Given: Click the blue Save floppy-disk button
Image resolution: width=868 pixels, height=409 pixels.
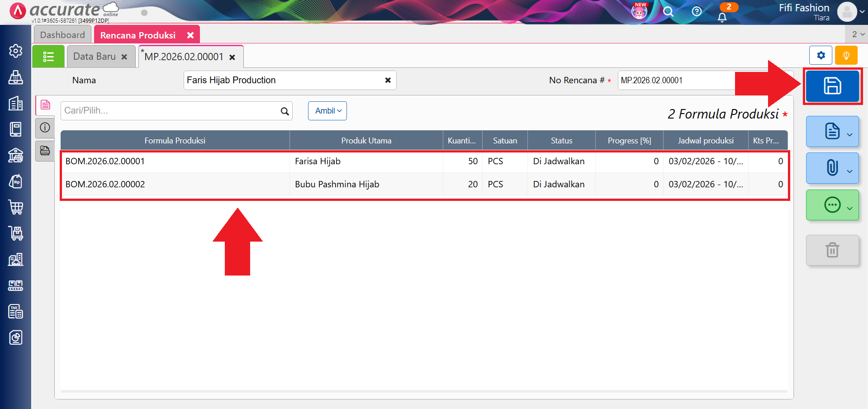Looking at the screenshot, I should coord(832,86).
